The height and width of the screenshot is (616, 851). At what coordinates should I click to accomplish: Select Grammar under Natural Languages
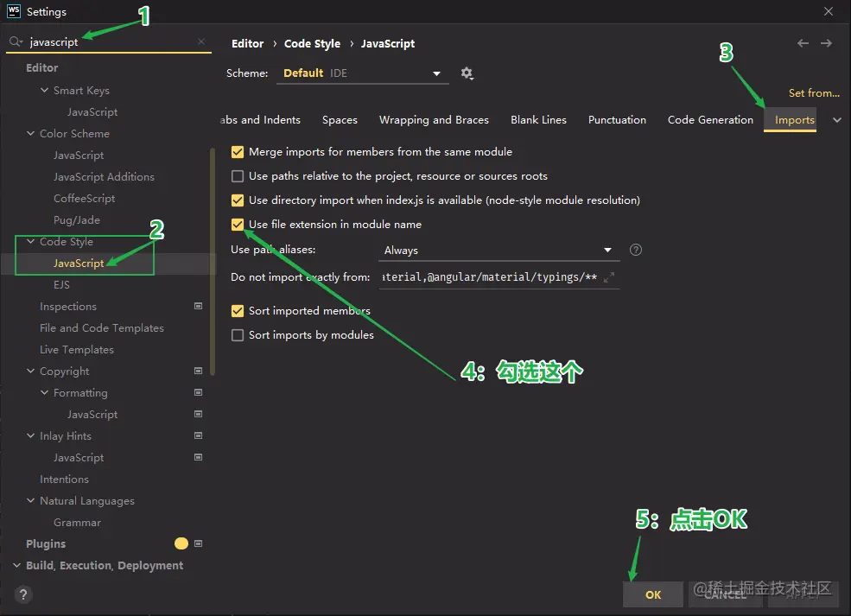(77, 523)
